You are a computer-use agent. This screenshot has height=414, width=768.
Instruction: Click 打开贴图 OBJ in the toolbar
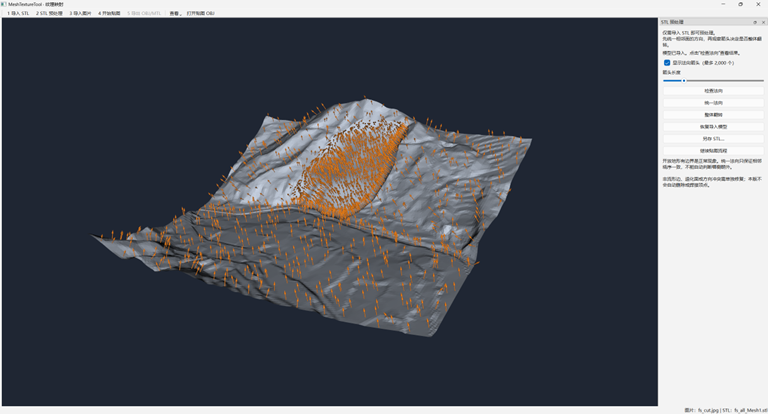200,13
